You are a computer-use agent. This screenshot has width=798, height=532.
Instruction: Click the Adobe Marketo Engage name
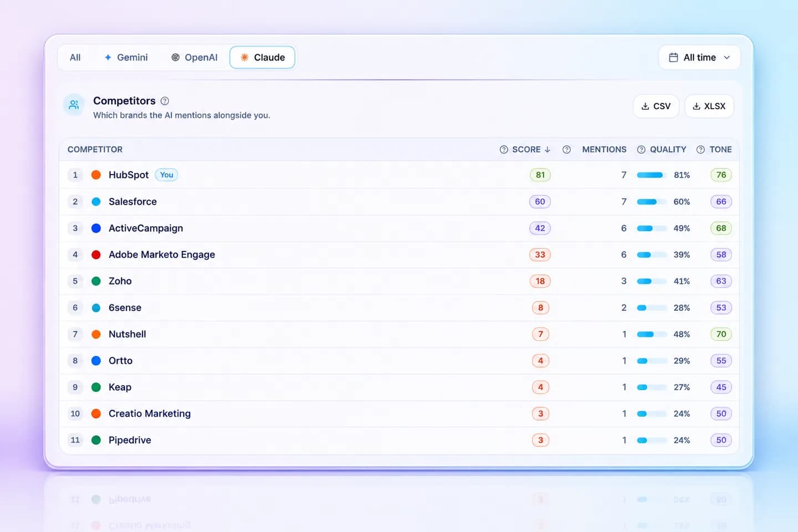[x=162, y=255]
